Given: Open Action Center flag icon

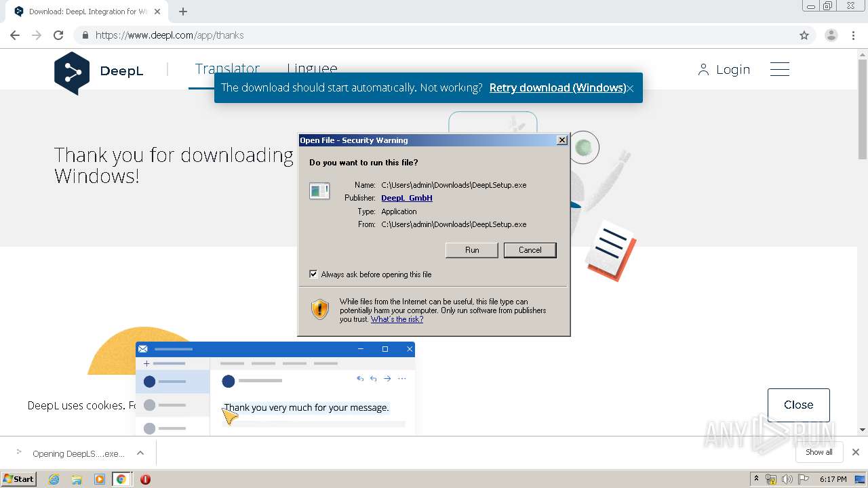Looking at the screenshot, I should 804,479.
